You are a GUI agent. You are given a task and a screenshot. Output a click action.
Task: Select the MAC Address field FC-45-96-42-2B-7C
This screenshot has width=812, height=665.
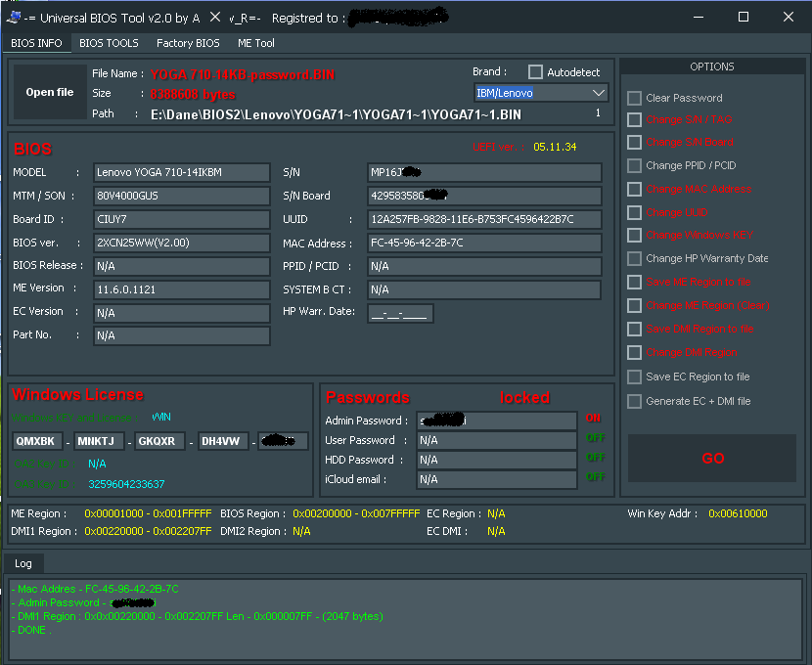pos(484,243)
